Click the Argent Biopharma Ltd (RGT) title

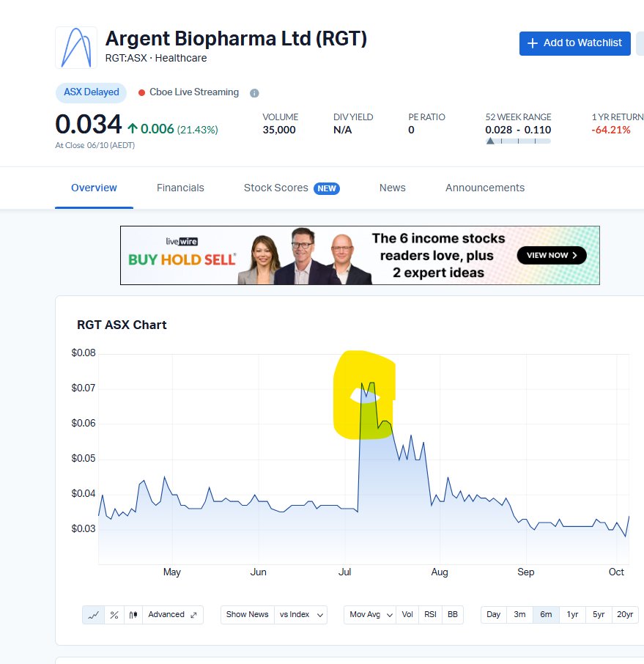click(x=236, y=39)
